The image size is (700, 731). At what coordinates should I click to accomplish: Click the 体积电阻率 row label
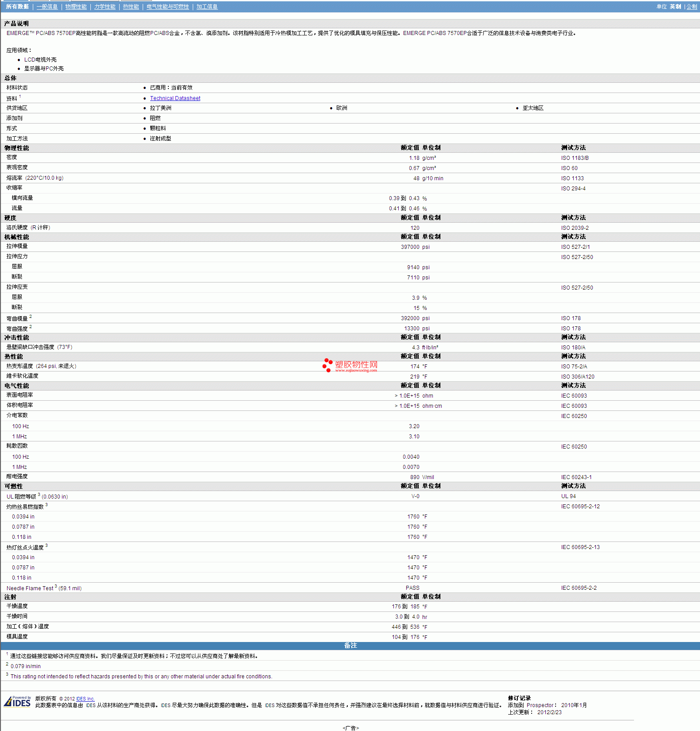[19, 405]
